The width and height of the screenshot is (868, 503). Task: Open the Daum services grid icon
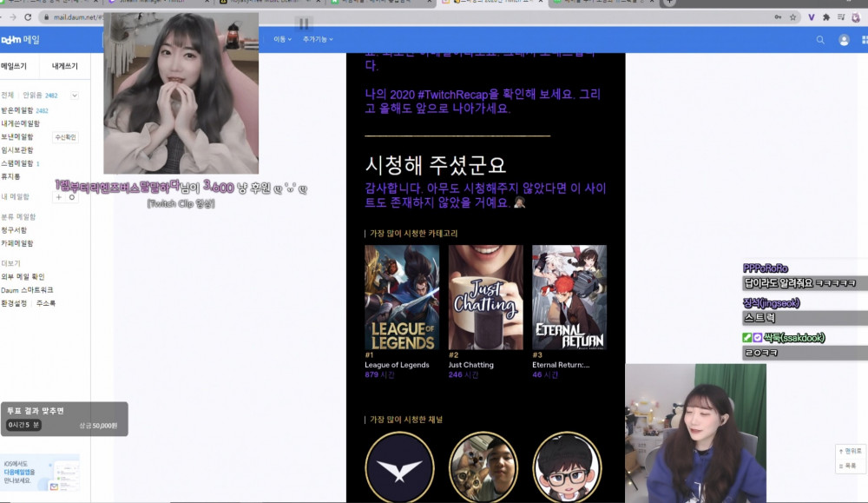(865, 40)
